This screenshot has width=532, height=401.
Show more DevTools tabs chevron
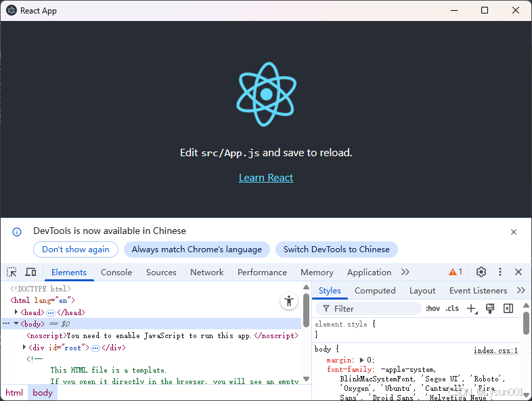pos(405,272)
